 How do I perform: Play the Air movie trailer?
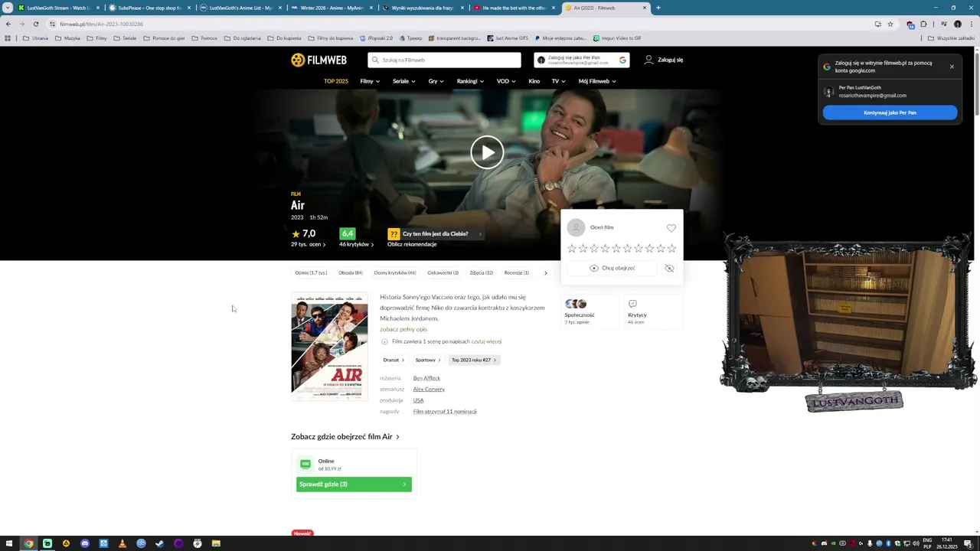[x=487, y=152]
